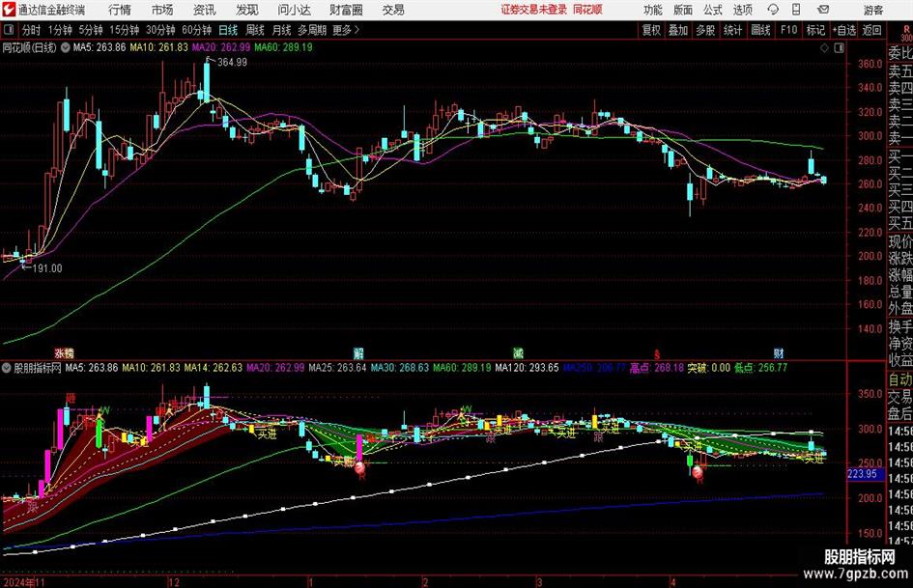The width and height of the screenshot is (913, 588).
Task: Click the 叠加 overlay button
Action: click(678, 30)
